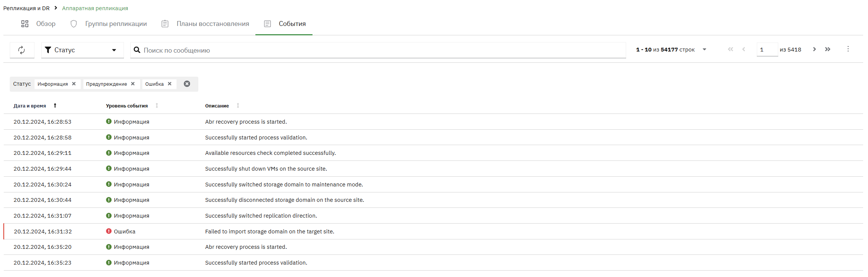The image size is (868, 277).
Task: Go to the first page icon
Action: (x=731, y=49)
